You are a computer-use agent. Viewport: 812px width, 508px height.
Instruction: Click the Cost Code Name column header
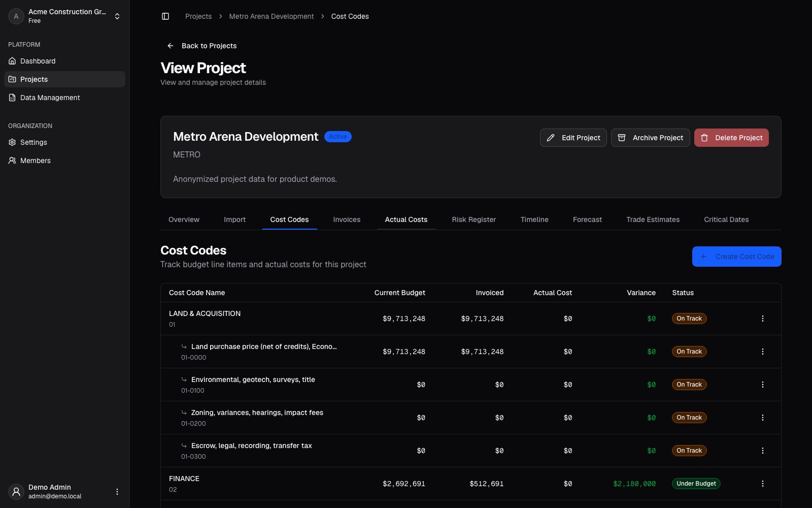tap(197, 293)
